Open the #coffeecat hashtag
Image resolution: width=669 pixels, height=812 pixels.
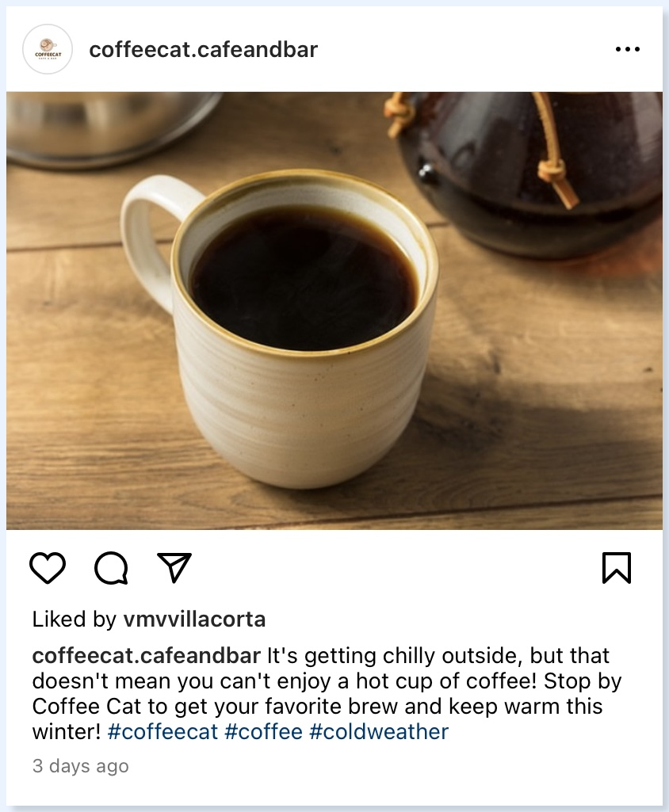point(162,732)
